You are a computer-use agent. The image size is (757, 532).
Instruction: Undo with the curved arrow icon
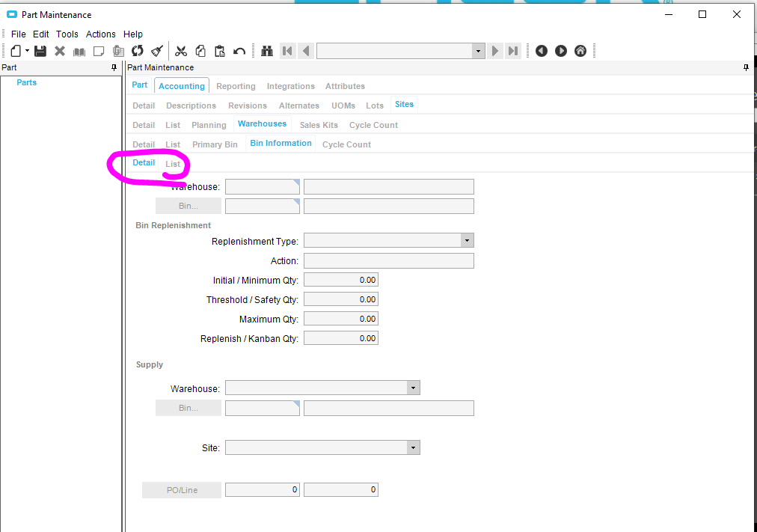click(x=239, y=51)
